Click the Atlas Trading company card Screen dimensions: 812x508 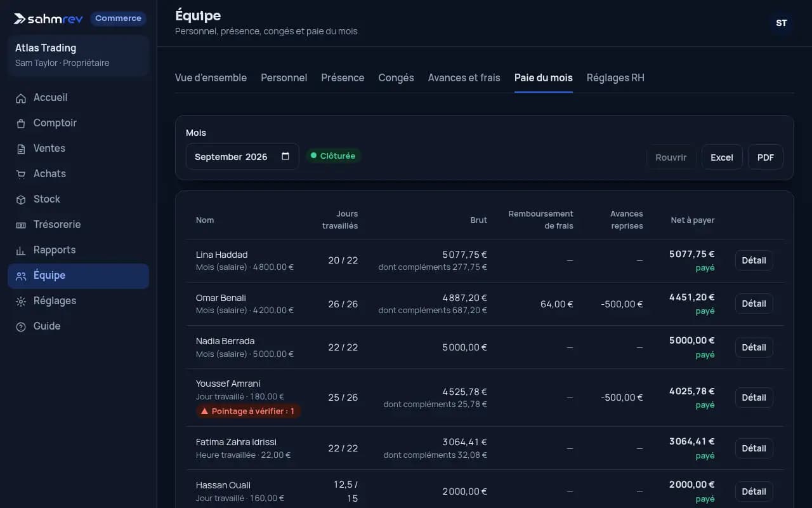tap(78, 55)
